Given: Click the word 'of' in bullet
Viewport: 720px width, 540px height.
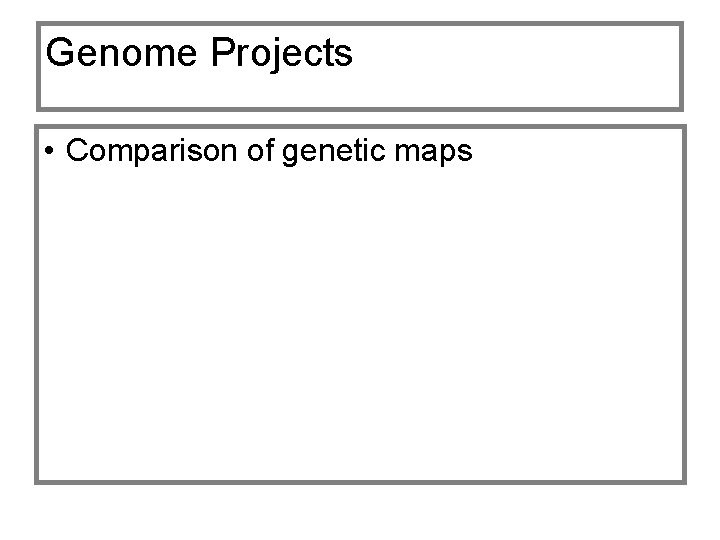Looking at the screenshot, I should tap(260, 150).
